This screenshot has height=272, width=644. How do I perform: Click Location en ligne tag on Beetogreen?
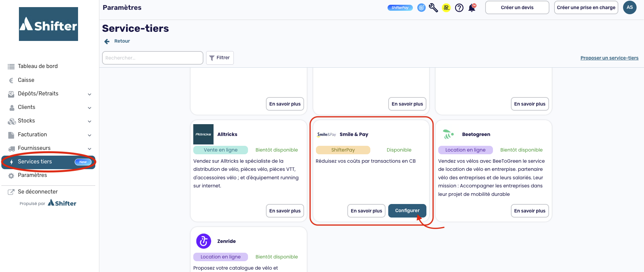(465, 150)
